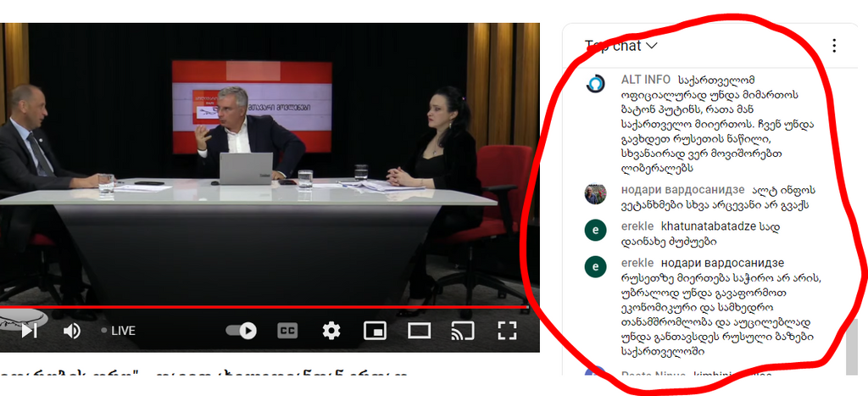Open the video settings gear
The image size is (868, 396).
pyautogui.click(x=331, y=331)
